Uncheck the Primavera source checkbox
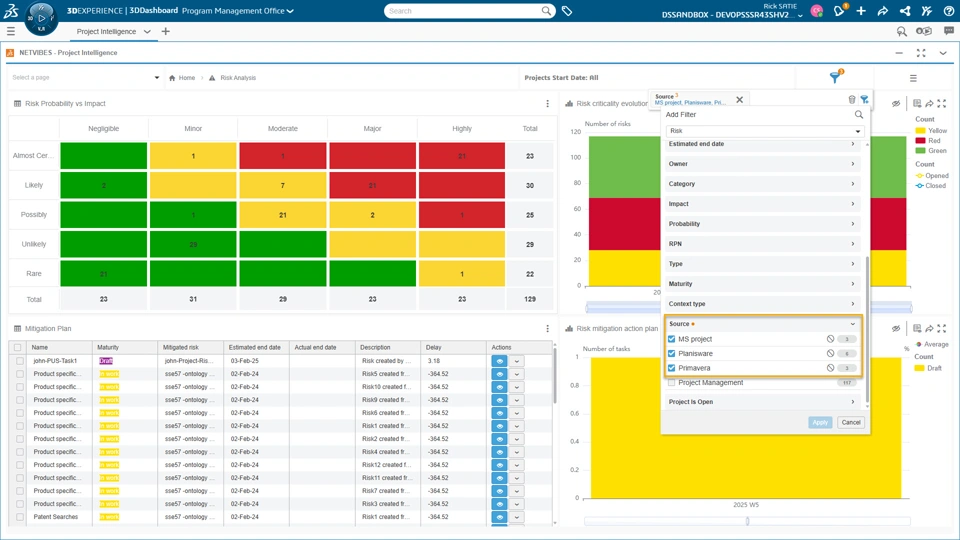Screen dimensions: 960x540 point(672,368)
